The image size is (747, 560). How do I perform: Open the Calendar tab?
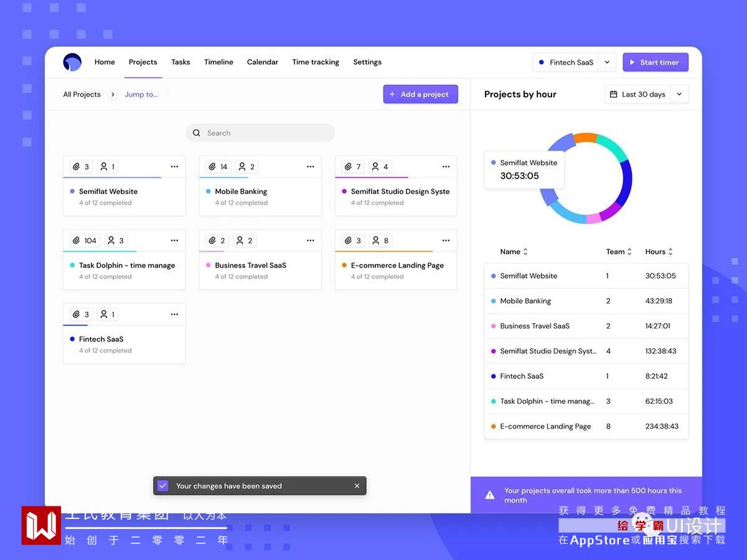(x=263, y=62)
